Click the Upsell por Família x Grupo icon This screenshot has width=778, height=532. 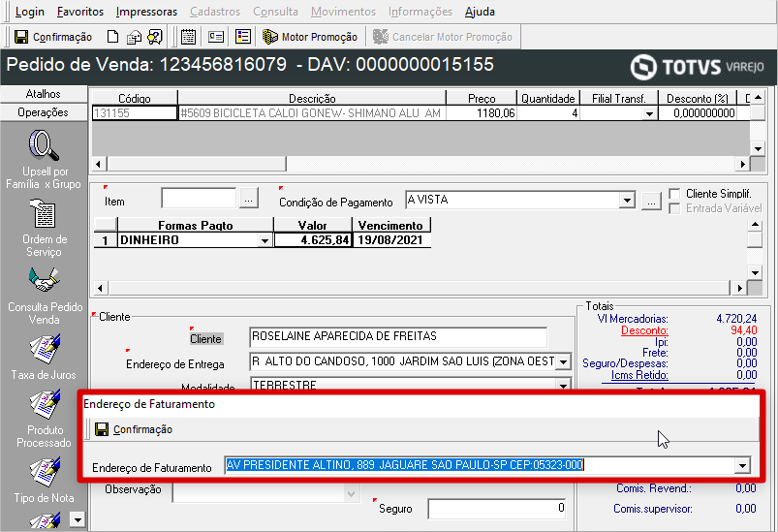(44, 147)
